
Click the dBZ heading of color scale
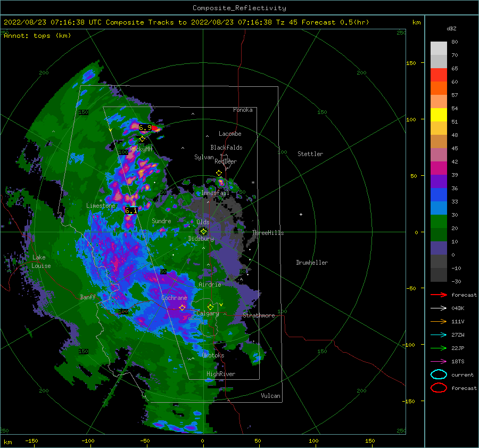tap(451, 29)
